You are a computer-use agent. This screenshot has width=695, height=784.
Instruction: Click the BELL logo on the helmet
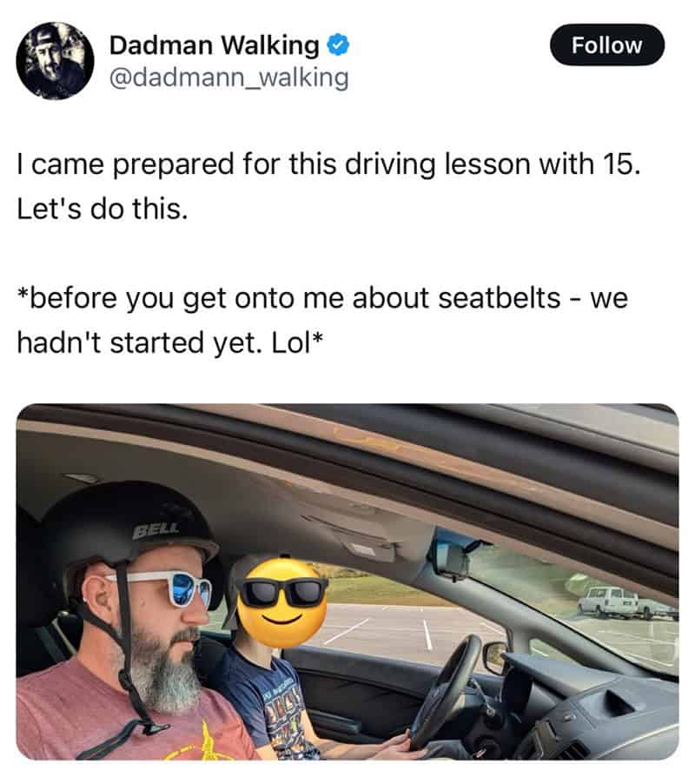pyautogui.click(x=156, y=529)
